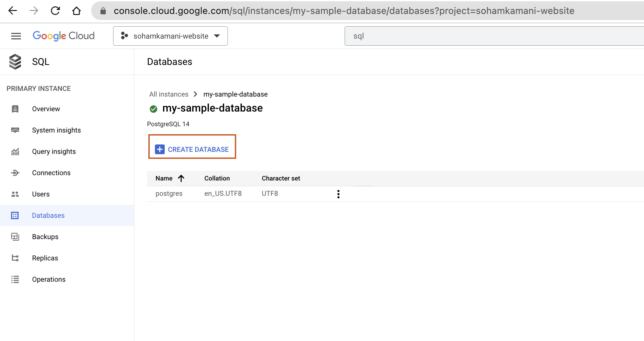Click the search field containing sql
This screenshot has height=341, width=644.
pyautogui.click(x=492, y=36)
